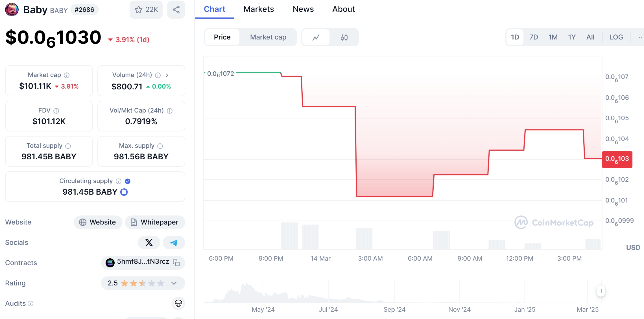Switch to the Chart tab

tap(215, 9)
